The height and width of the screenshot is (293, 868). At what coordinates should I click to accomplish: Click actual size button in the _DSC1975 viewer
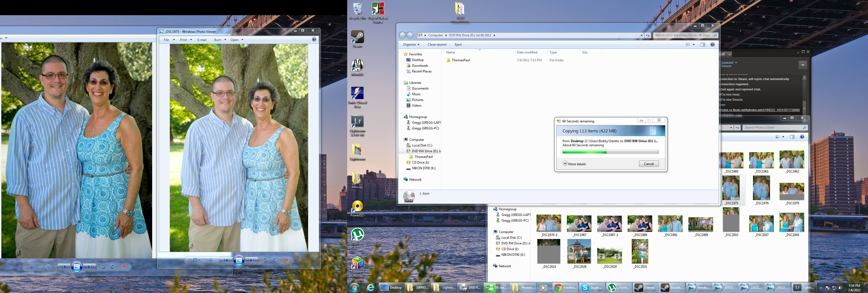click(210, 260)
